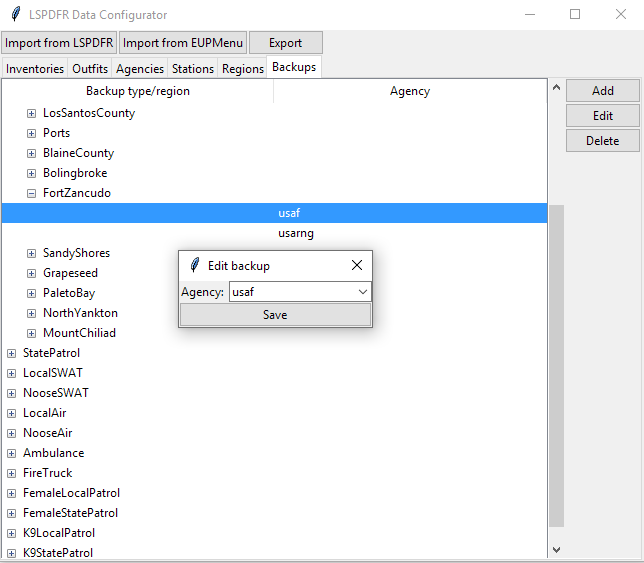
Task: Expand the K9LocalPatrol backup type
Action: tap(12, 533)
